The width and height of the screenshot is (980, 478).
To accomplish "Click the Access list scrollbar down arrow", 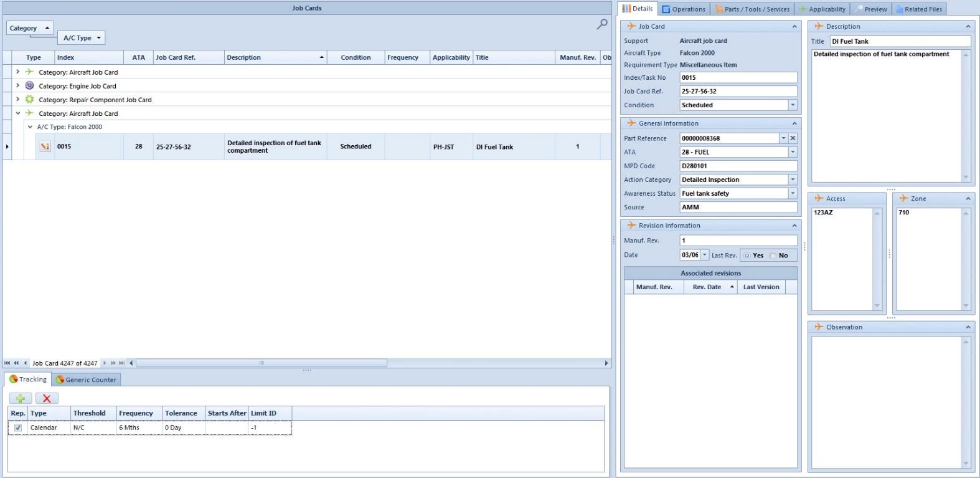I will 877,306.
